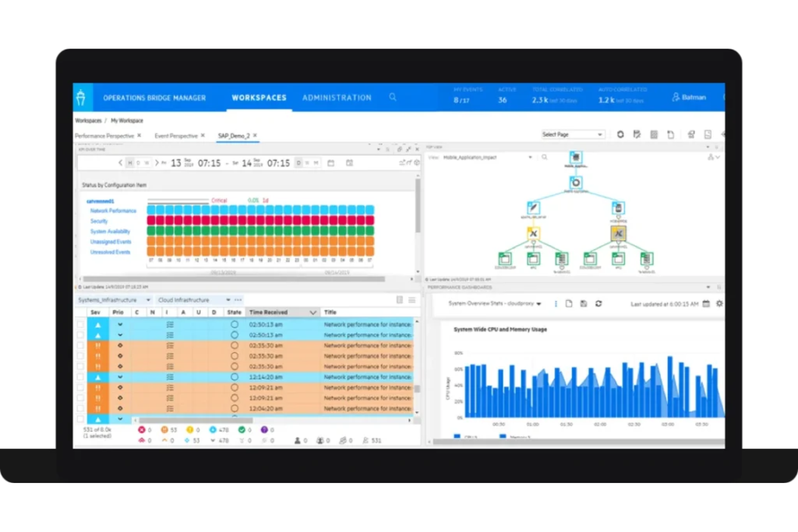Screen dimensions: 798x532
Task: Select the SAP_Demo_2 tab
Action: click(x=233, y=136)
